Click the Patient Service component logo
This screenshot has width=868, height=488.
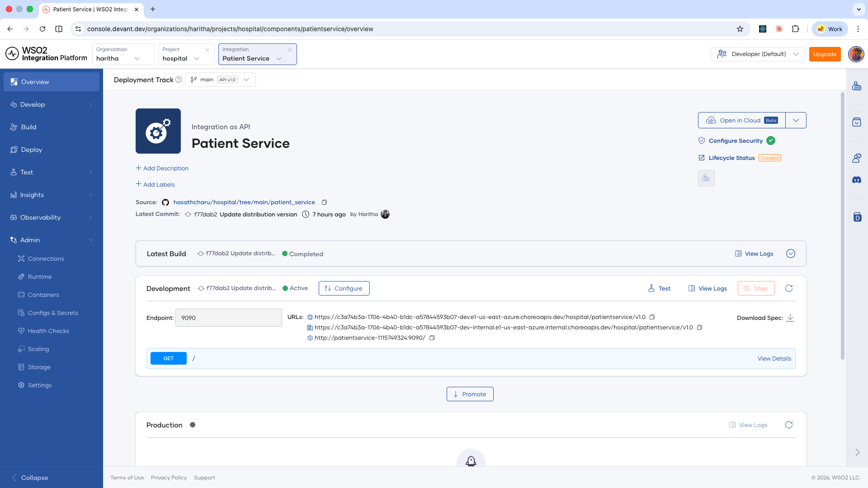point(158,131)
